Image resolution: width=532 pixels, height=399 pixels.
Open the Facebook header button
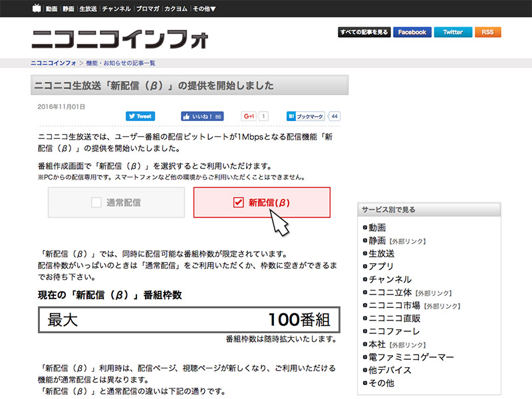coord(412,32)
